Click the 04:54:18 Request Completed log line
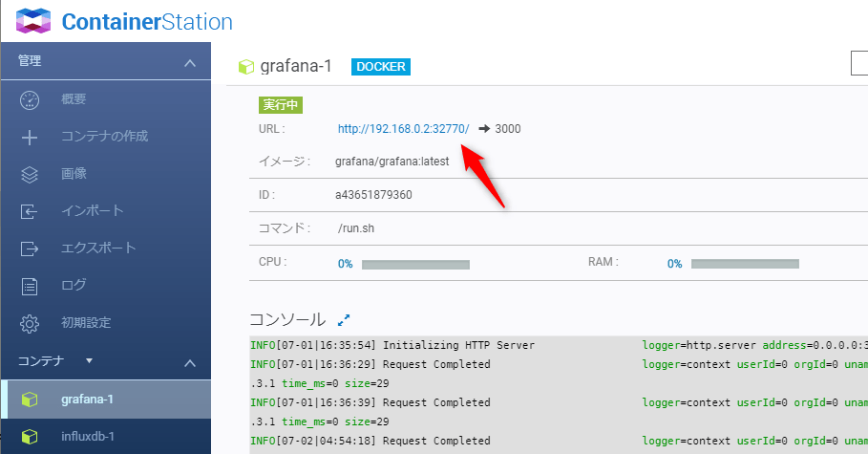This screenshot has height=454, width=868. click(559, 441)
